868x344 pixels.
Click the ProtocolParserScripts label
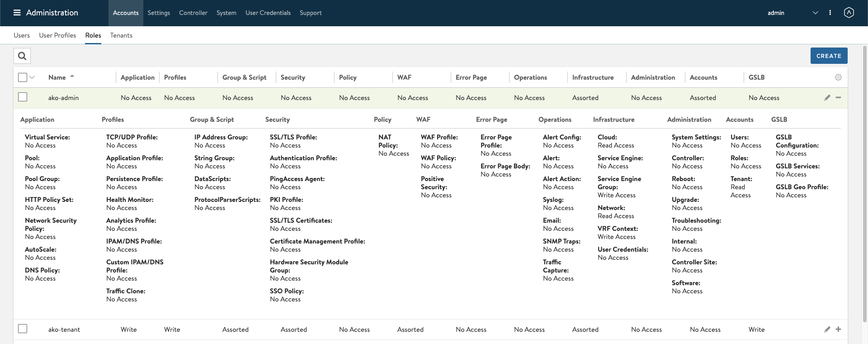click(227, 200)
